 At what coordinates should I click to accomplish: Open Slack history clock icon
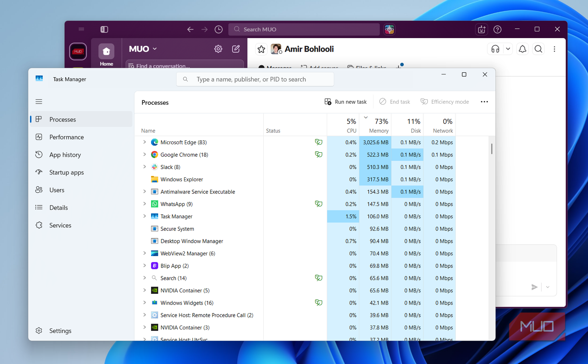tap(218, 29)
